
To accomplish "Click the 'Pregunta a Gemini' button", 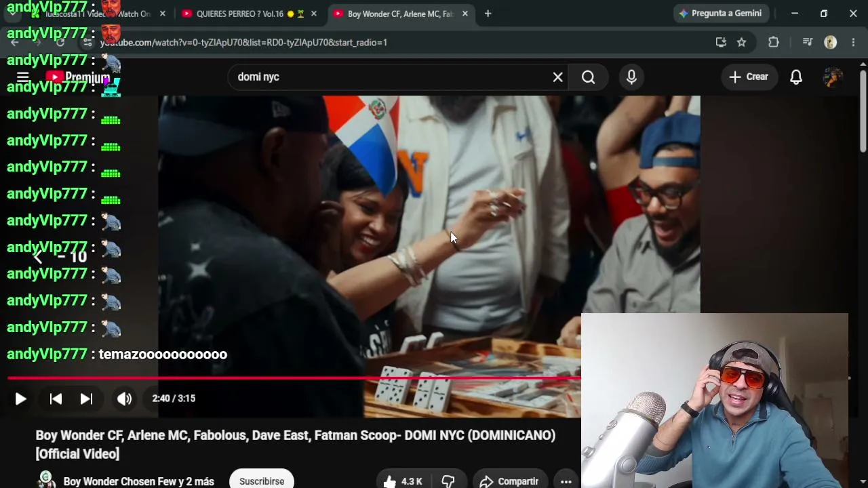I will 720,14.
